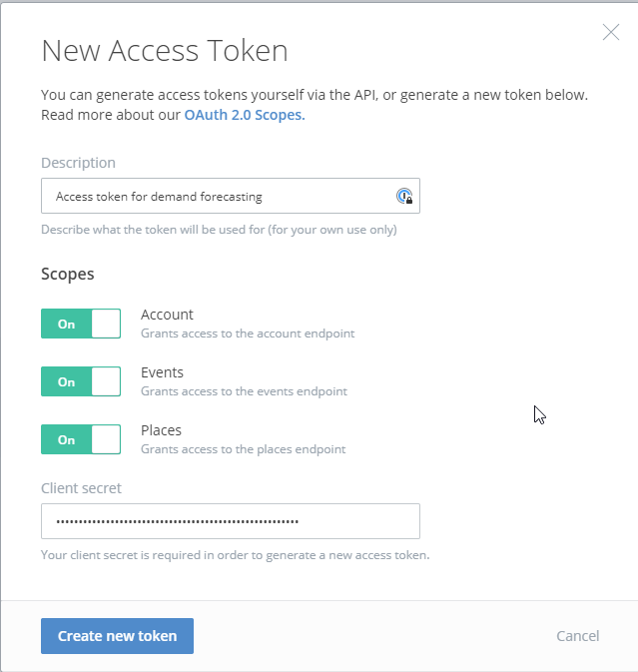Click the client secret required hint text

236,555
